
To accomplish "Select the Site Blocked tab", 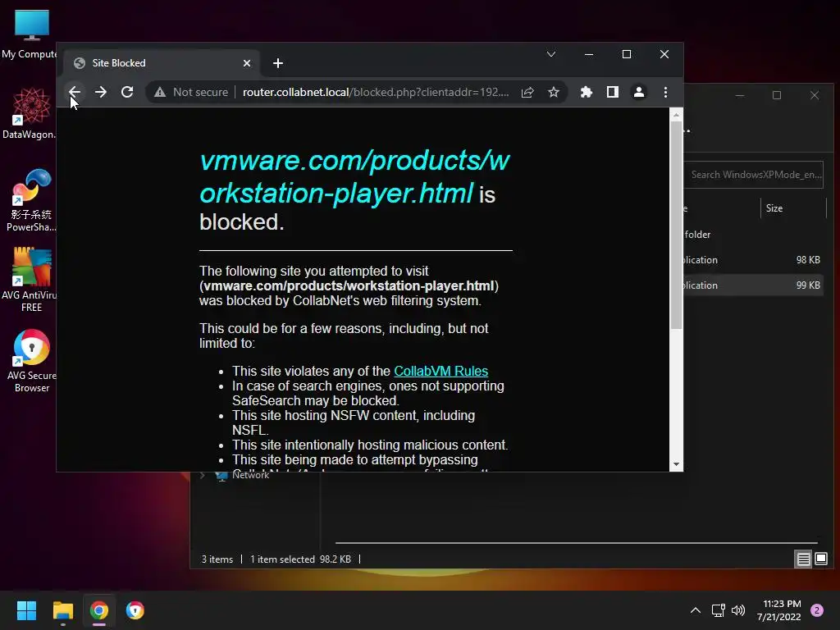I will click(162, 63).
